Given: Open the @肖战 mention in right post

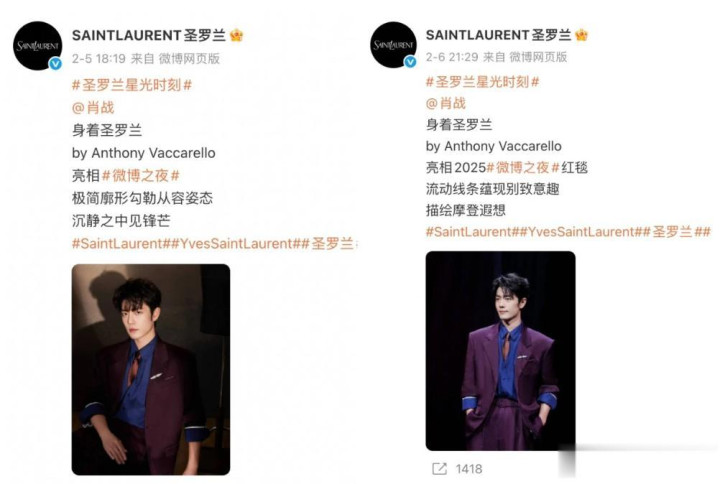Looking at the screenshot, I should (x=446, y=103).
